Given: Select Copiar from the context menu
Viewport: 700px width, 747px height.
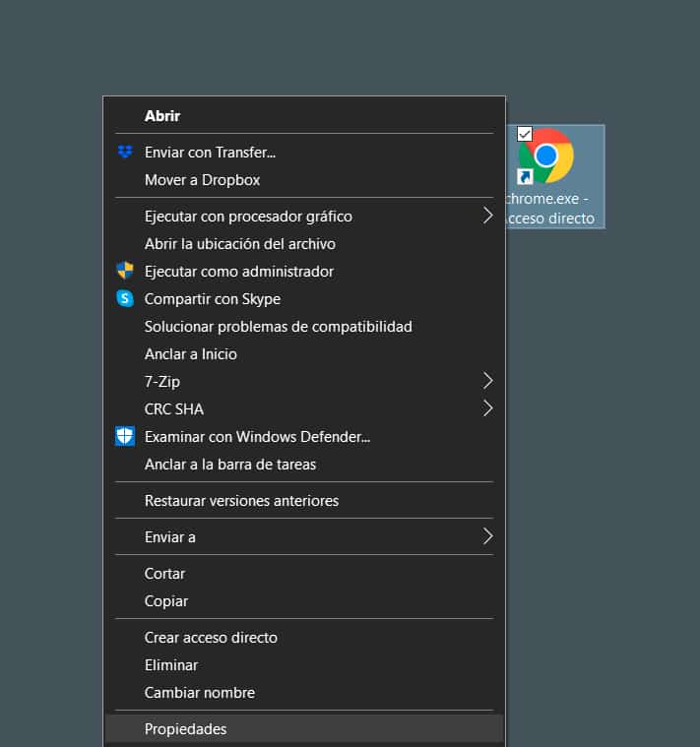Looking at the screenshot, I should (304, 601).
